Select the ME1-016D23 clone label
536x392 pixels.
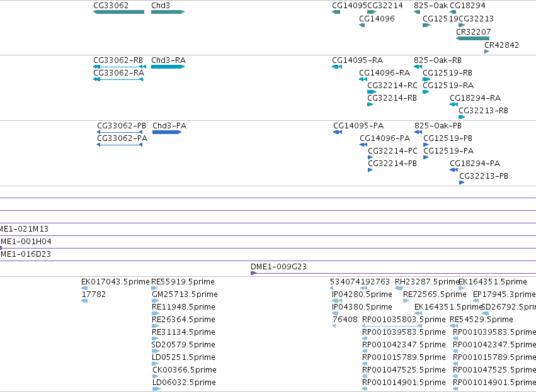pyautogui.click(x=25, y=254)
